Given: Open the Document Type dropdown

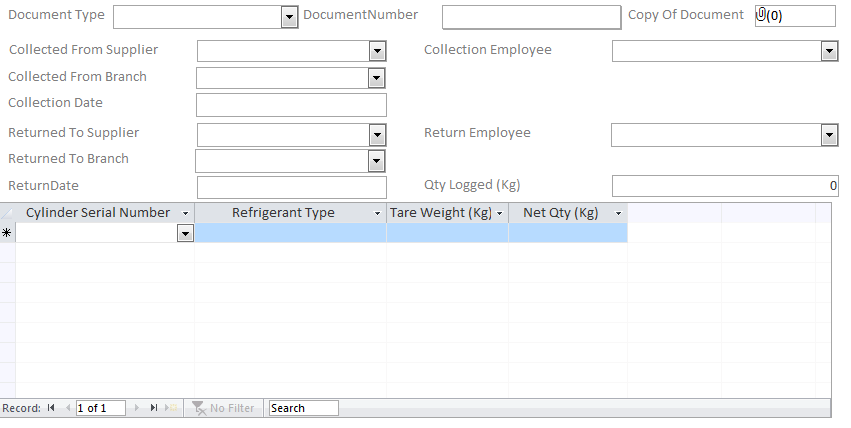Looking at the screenshot, I should pos(289,16).
